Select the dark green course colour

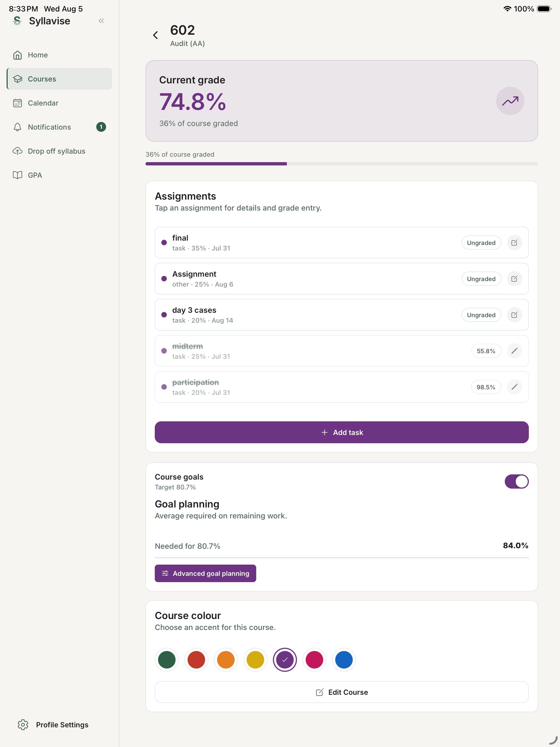click(x=167, y=660)
